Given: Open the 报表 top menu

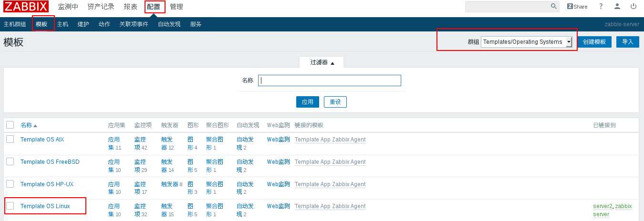Looking at the screenshot, I should [x=130, y=7].
